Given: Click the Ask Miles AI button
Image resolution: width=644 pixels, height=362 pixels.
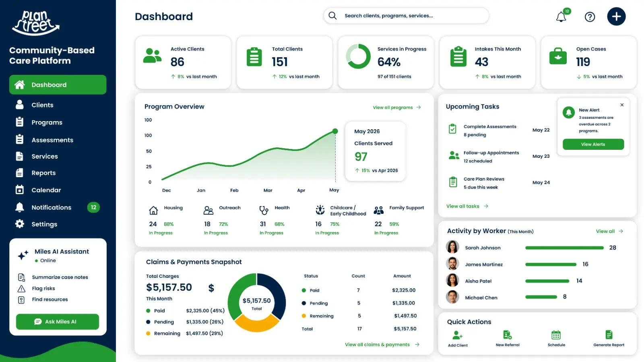Looking at the screenshot, I should [x=58, y=322].
